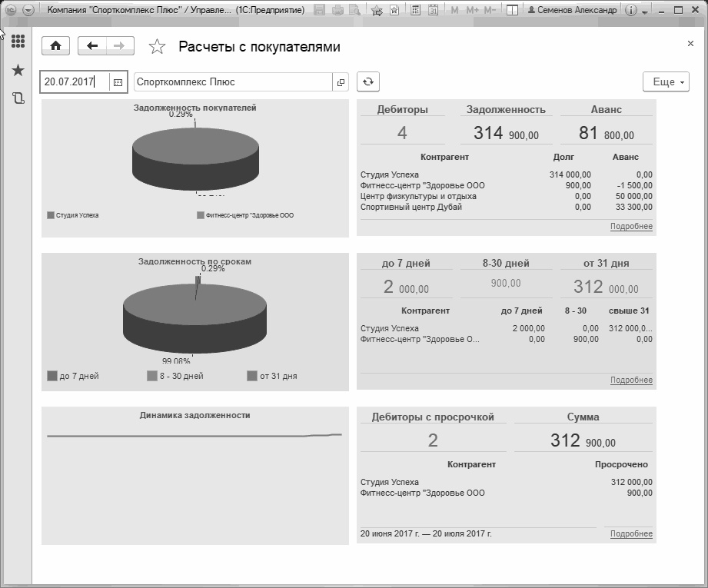Image resolution: width=708 pixels, height=588 pixels.
Task: Click Сумма total 312 900,00
Action: coord(583,440)
